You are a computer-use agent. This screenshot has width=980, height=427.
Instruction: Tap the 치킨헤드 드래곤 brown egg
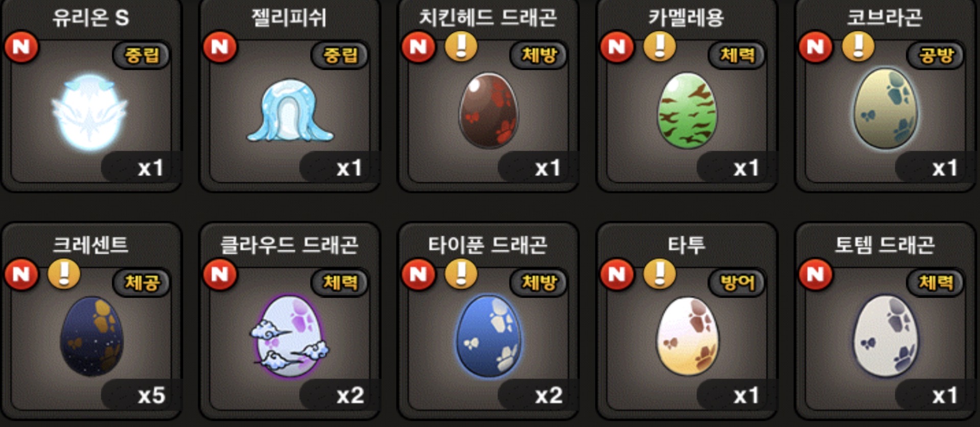(x=488, y=110)
